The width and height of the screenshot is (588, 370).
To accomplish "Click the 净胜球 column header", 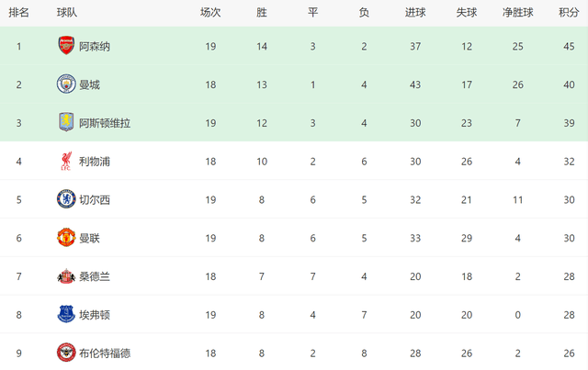I will point(518,13).
